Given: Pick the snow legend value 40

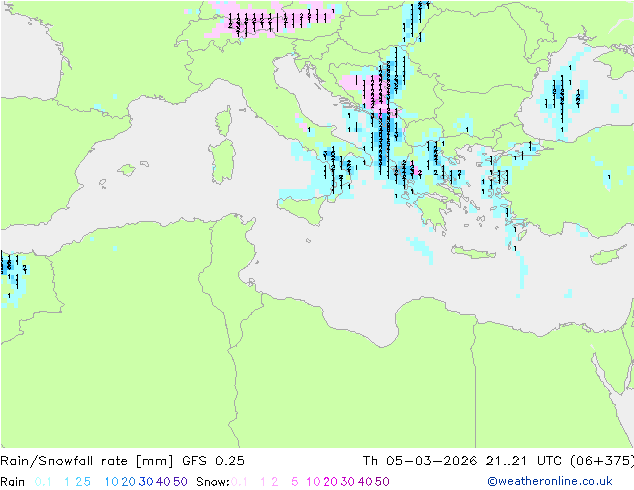Looking at the screenshot, I should coord(365,482).
